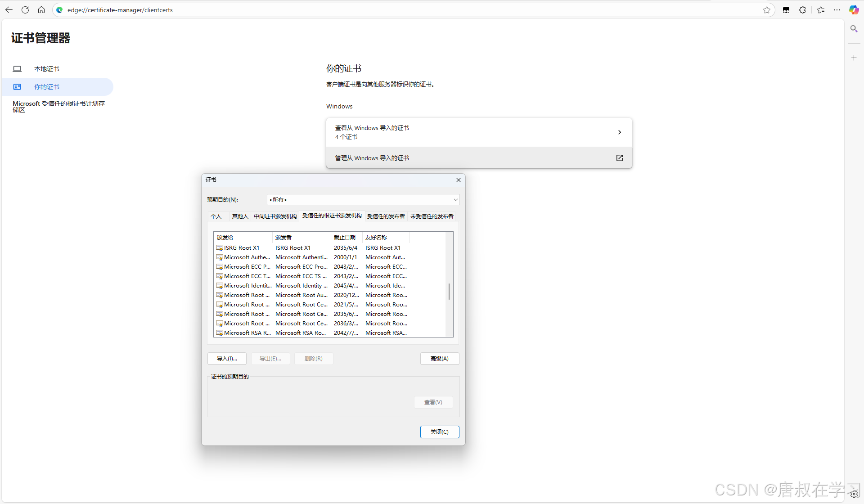Open 本地证书 sidebar item
Image resolution: width=864 pixels, height=504 pixels.
[x=58, y=69]
